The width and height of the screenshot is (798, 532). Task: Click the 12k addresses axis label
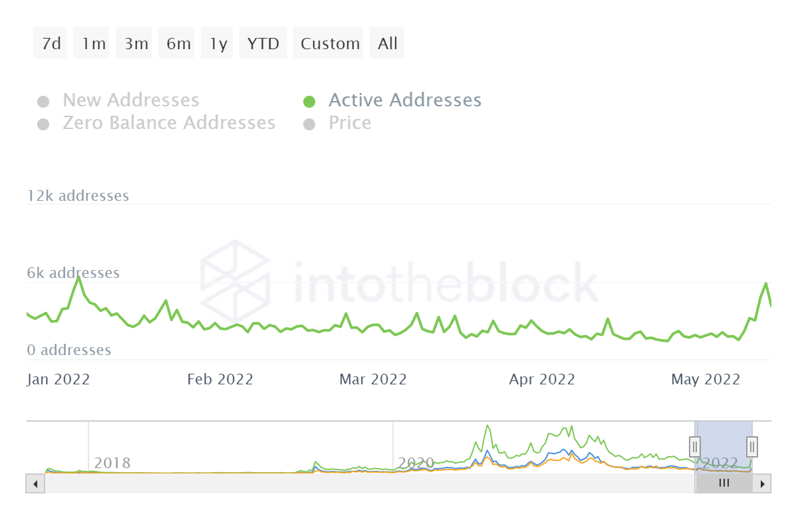[x=78, y=196]
